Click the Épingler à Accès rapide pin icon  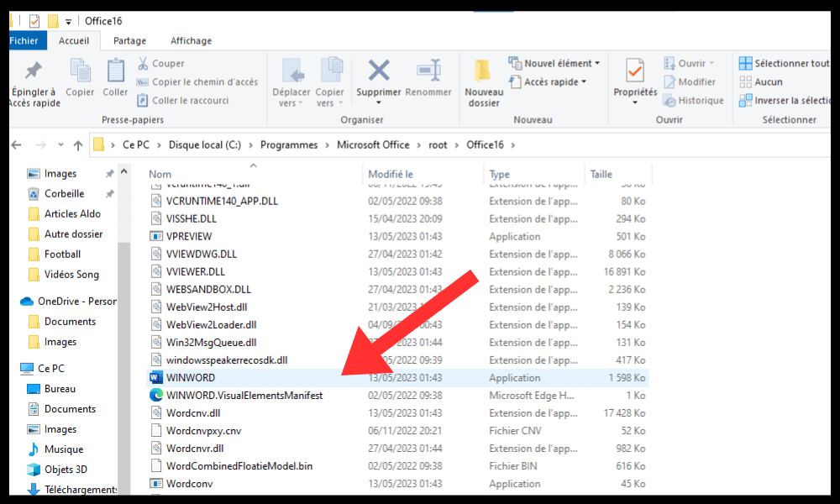(x=34, y=71)
